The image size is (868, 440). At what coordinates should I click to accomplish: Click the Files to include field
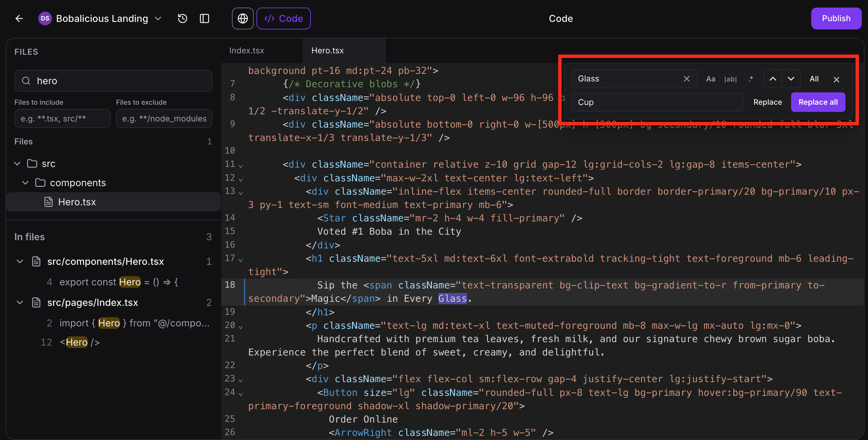click(x=62, y=119)
